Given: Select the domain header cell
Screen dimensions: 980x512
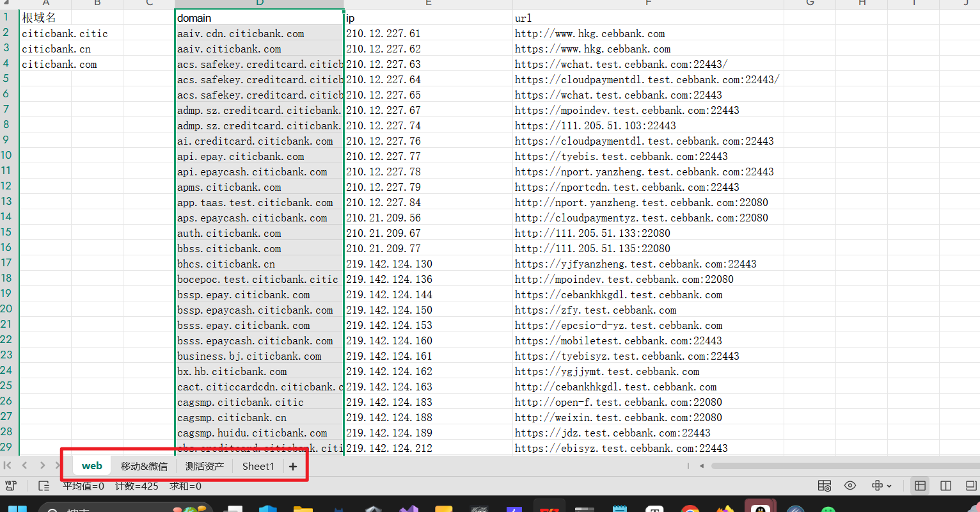Looking at the screenshot, I should point(260,18).
